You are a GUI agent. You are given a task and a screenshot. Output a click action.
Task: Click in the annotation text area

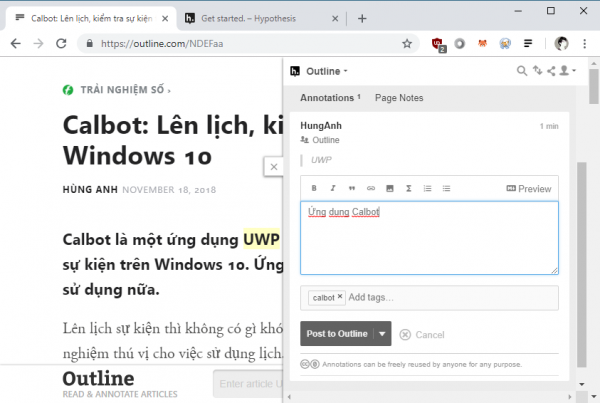[x=429, y=238]
